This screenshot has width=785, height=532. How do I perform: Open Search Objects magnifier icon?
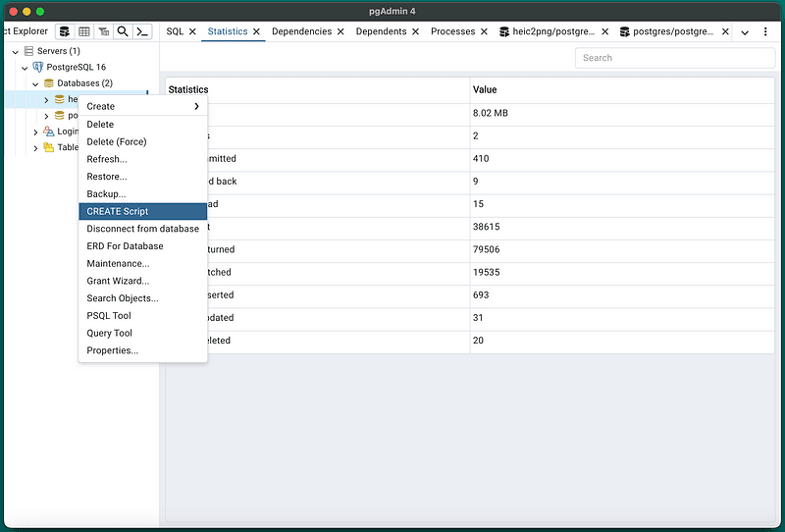coord(123,31)
